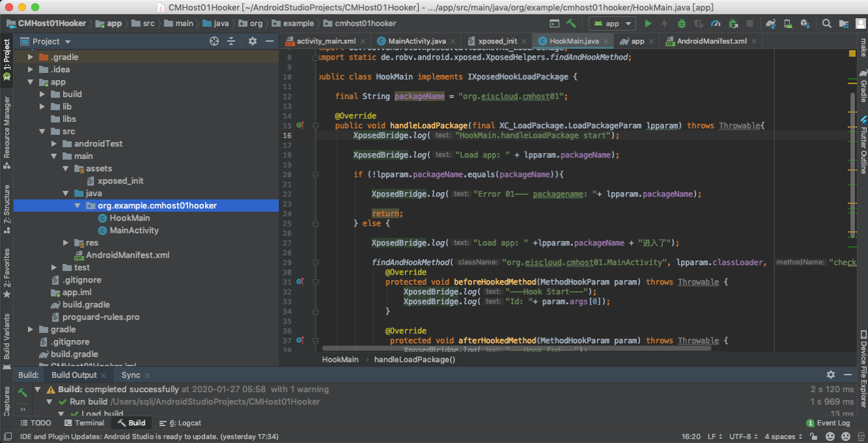Open the SDK Manager icon
This screenshot has width=868, height=443.
click(x=805, y=23)
